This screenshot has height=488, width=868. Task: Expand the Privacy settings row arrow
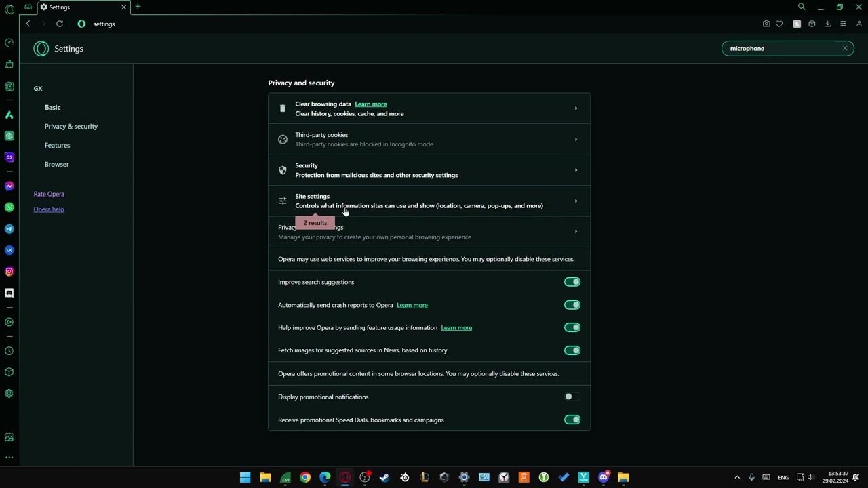576,232
